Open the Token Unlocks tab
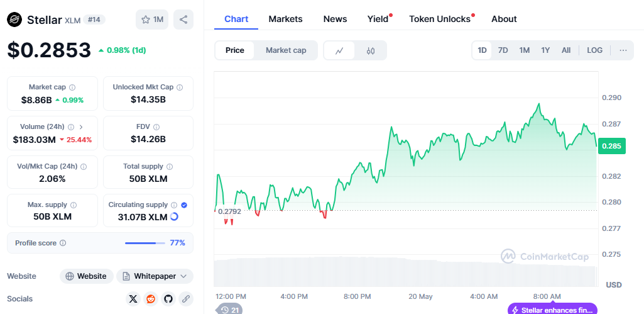Screen dimensions: 644x314 (440, 19)
